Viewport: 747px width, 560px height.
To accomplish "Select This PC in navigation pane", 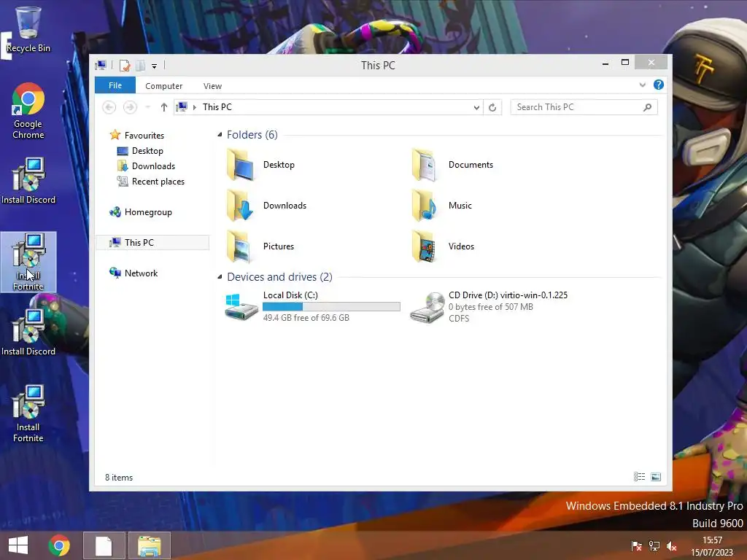I will (x=152, y=242).
